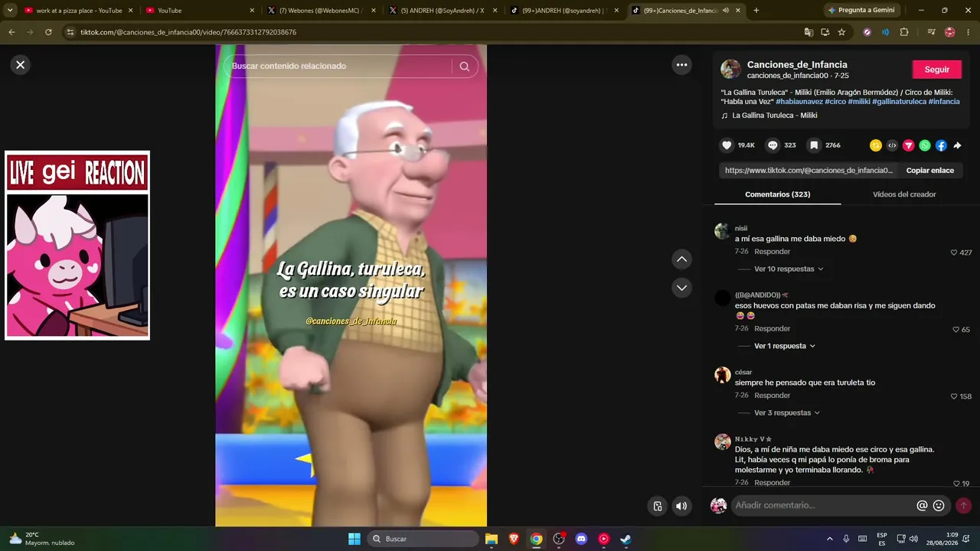The height and width of the screenshot is (551, 980).
Task: Switch to the ANDREH (@SoyAndreh) X tab
Action: click(x=442, y=11)
